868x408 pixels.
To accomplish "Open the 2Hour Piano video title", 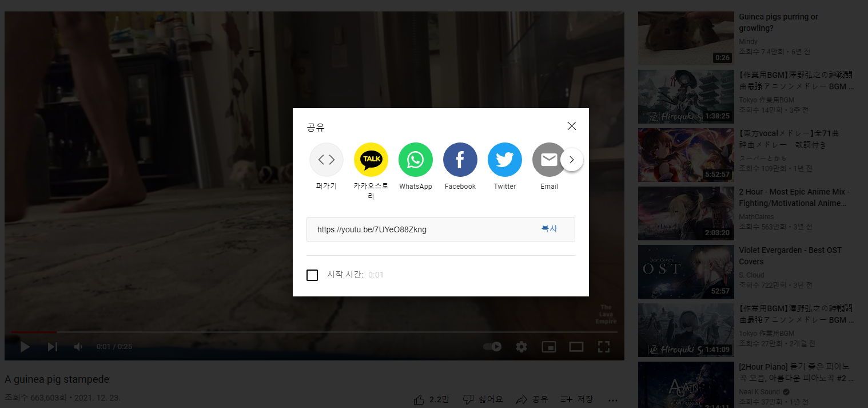I will (x=796, y=372).
